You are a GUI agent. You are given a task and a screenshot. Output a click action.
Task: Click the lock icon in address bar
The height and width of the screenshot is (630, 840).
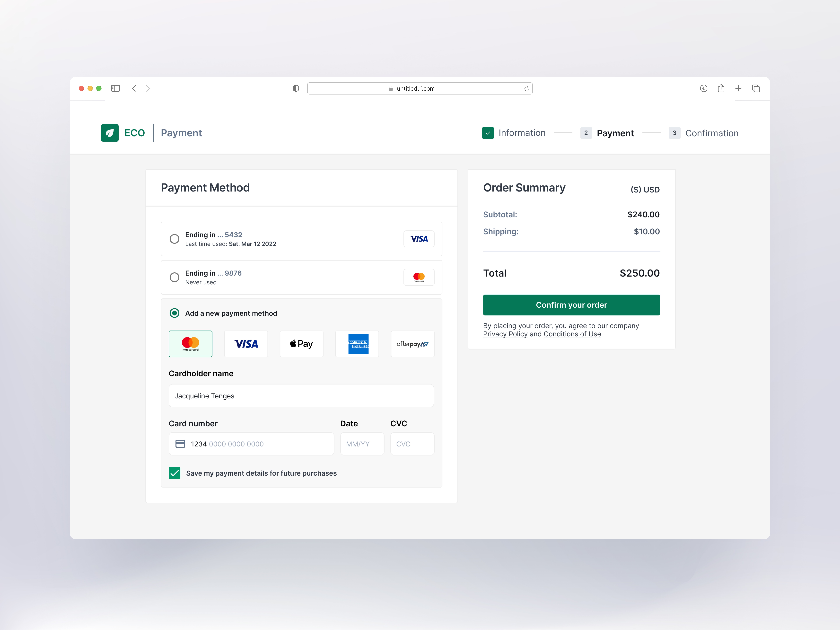pyautogui.click(x=391, y=88)
